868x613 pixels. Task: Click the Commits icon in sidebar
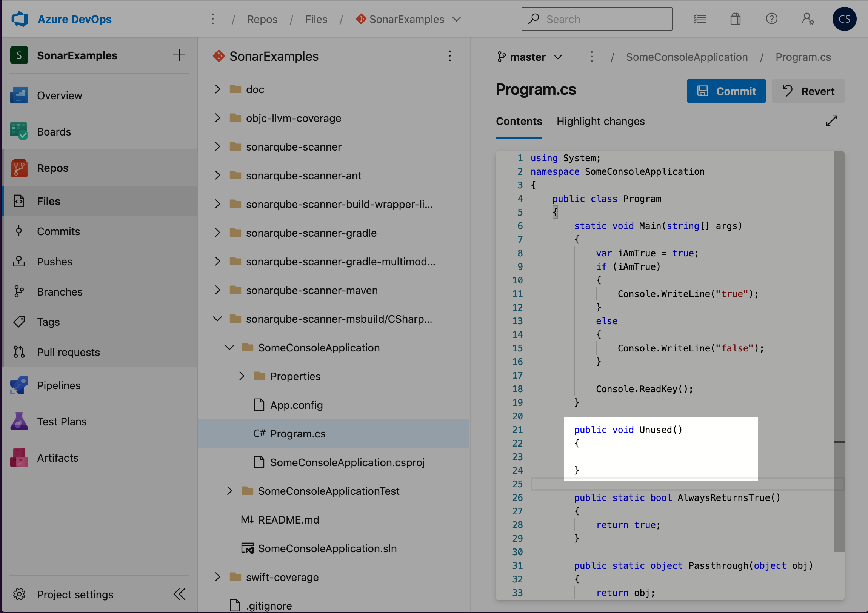pos(19,231)
